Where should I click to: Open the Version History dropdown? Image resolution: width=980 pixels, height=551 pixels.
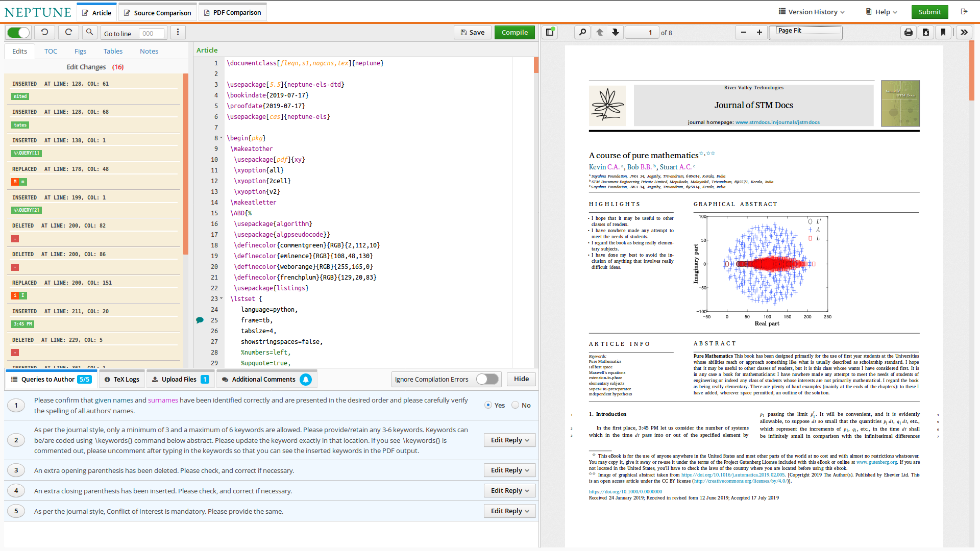812,12
